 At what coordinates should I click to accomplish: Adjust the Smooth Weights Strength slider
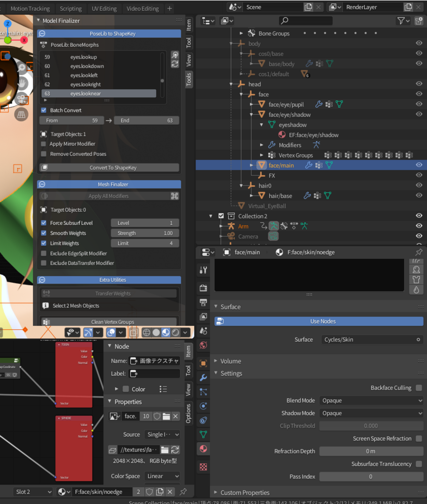tap(145, 233)
